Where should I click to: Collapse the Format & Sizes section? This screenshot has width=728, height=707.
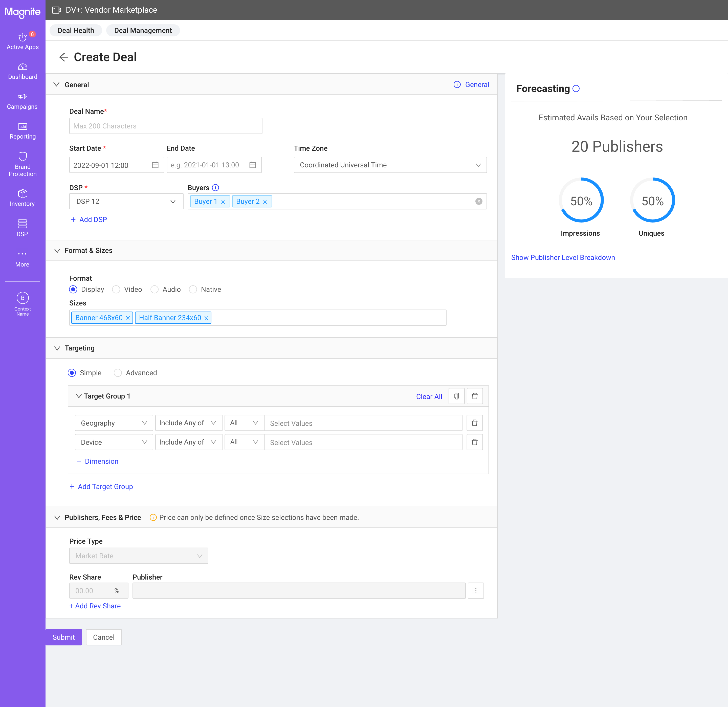click(57, 251)
